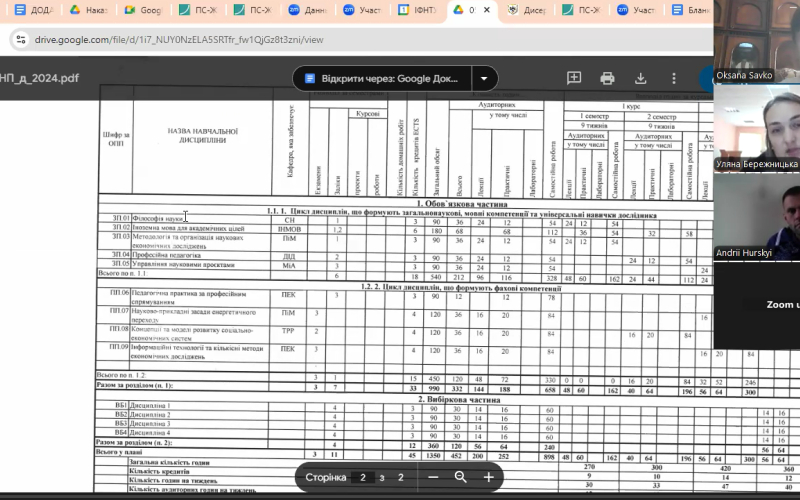
Task: Switch to the 'ДОДА' Docs tab
Action: pos(34,10)
